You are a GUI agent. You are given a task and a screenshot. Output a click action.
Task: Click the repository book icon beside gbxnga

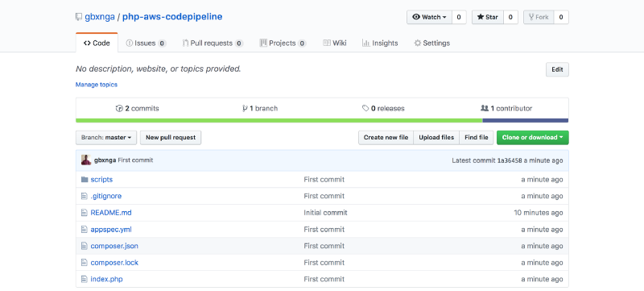pos(78,17)
